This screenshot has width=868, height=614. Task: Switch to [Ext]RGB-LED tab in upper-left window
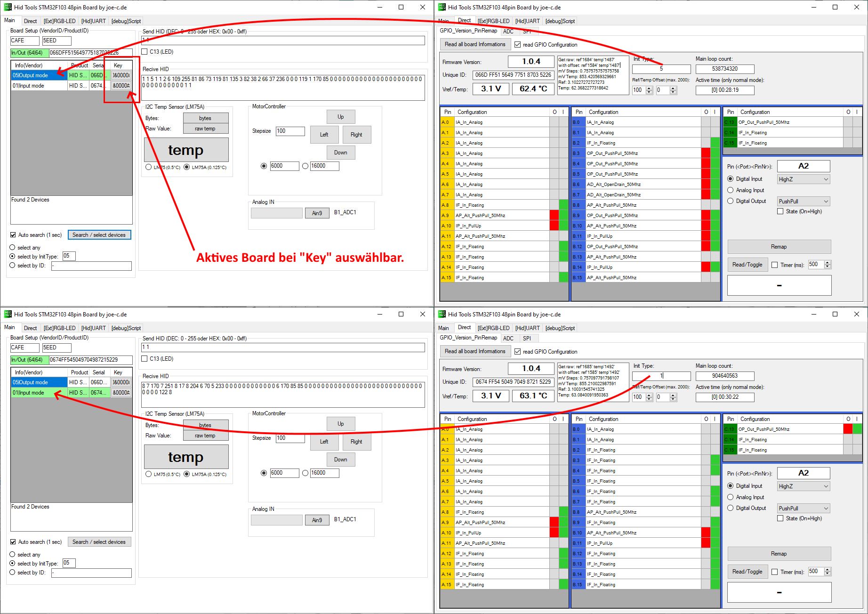[x=59, y=21]
